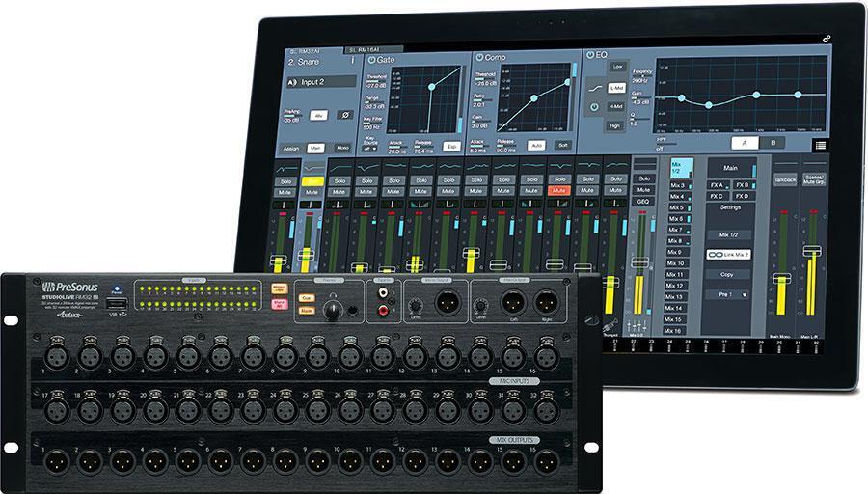Toggle the Gate power icon

click(372, 59)
